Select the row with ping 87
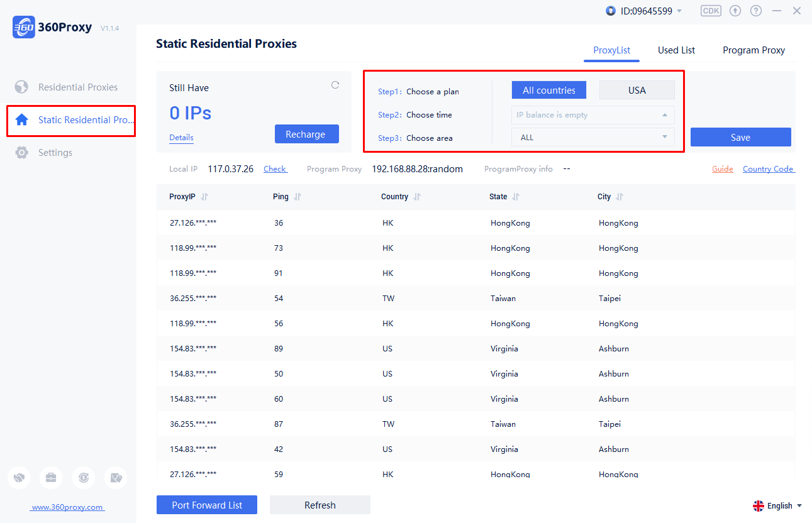The image size is (812, 523). (x=476, y=424)
